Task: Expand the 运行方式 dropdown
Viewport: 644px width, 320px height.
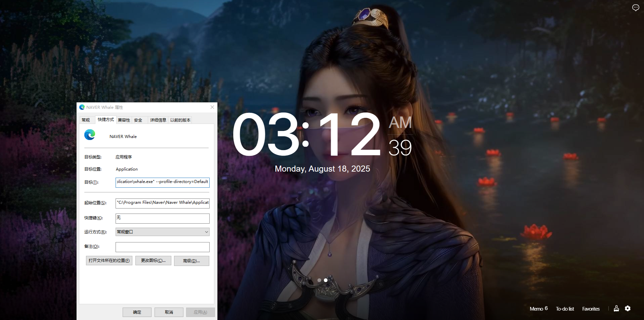Action: click(x=206, y=232)
